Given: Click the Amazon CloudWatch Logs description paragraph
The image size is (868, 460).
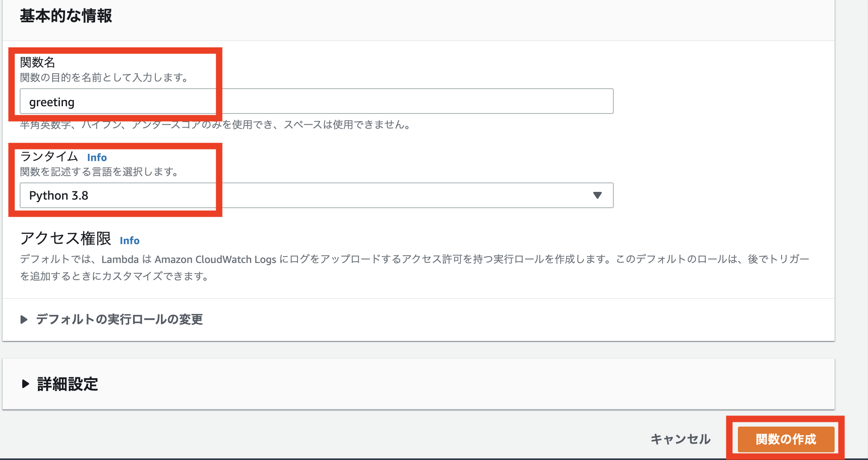Looking at the screenshot, I should click(x=415, y=268).
